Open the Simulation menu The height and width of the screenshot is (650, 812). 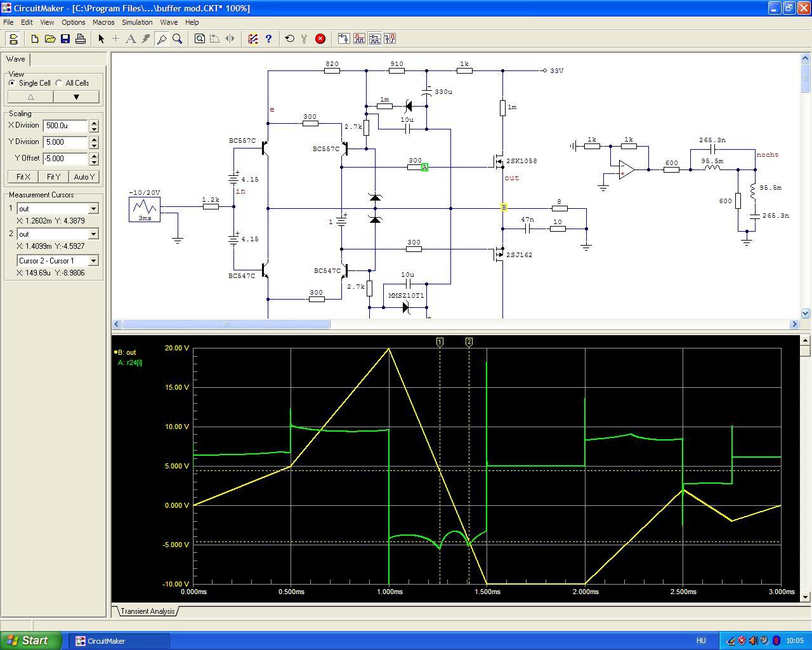(137, 22)
